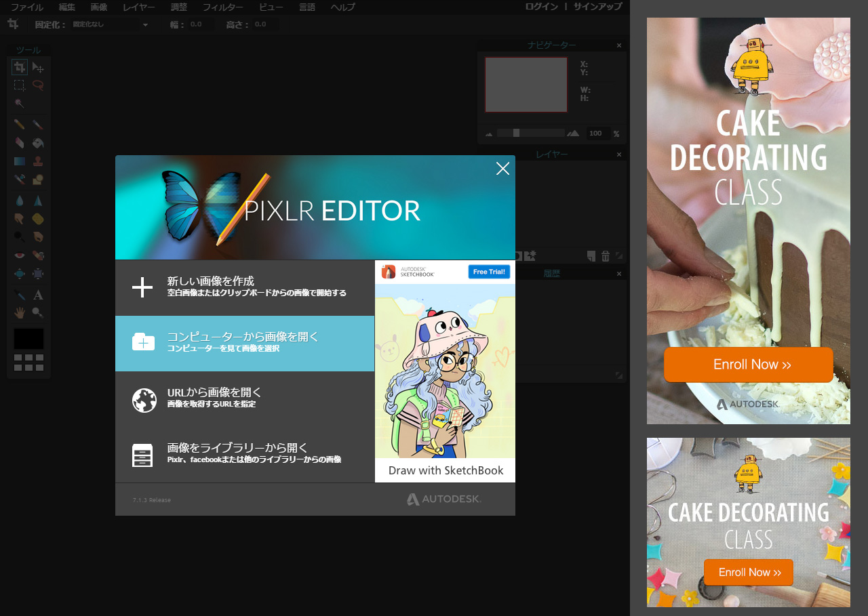Image resolution: width=868 pixels, height=616 pixels.
Task: Click the tall ad's Enroll Now button
Action: coord(749,365)
